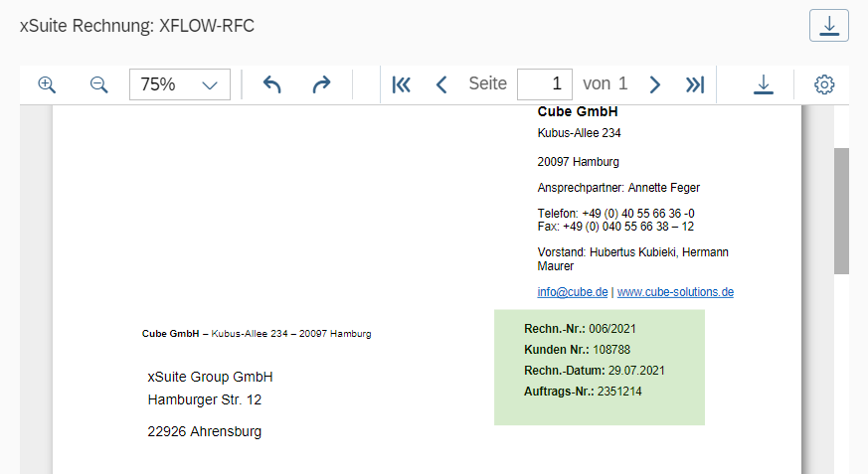
Task: Click the zoom out magnifier icon
Action: point(98,84)
